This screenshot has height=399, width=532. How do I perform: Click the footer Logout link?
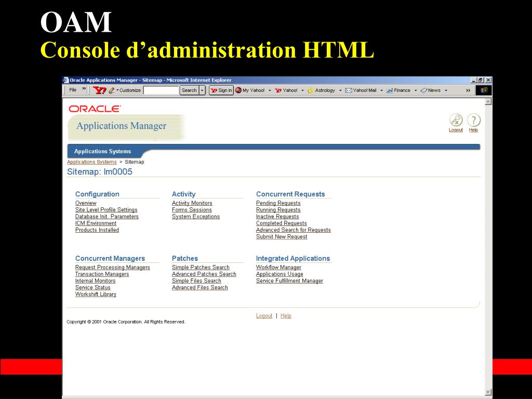(x=264, y=316)
